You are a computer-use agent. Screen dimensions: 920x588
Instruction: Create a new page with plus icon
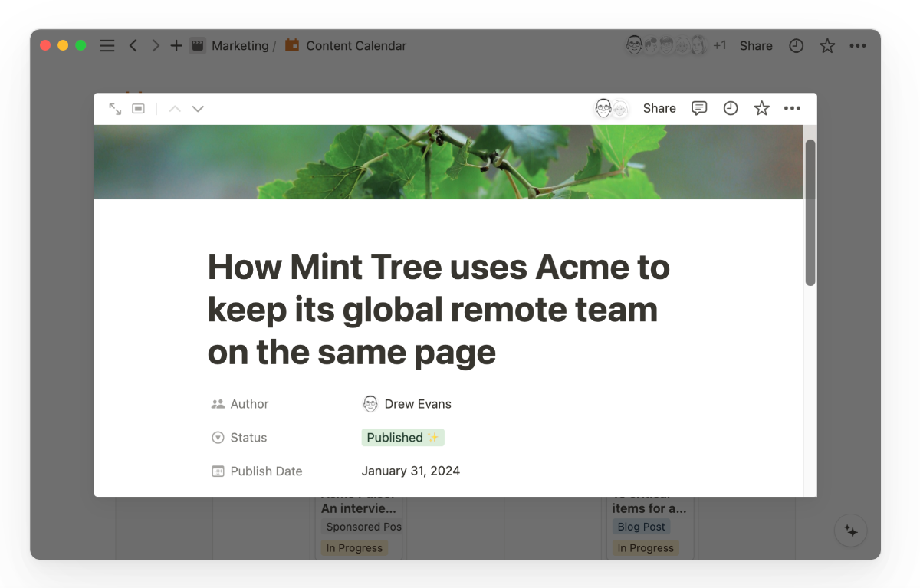coord(176,46)
